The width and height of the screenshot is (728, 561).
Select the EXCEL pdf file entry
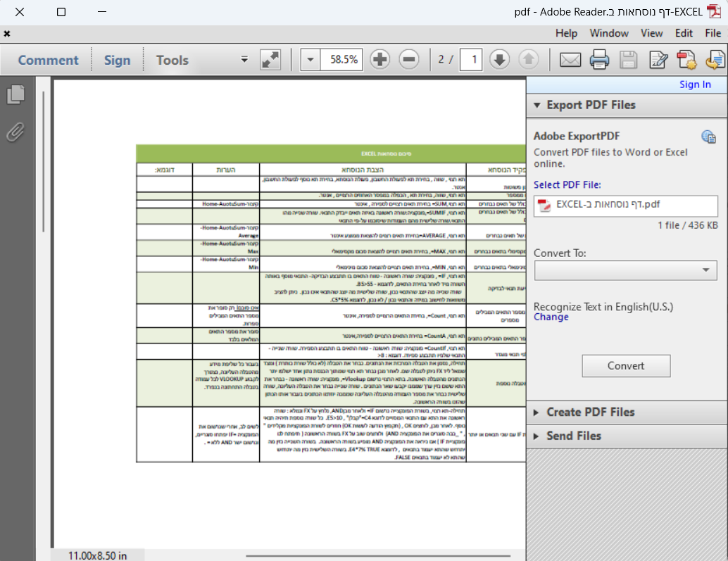626,206
